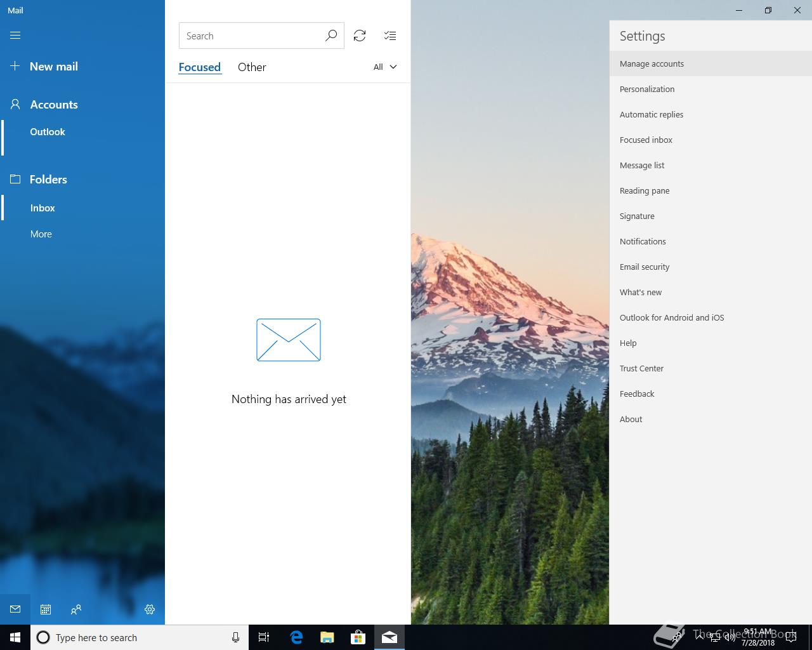Switch to the Other tab
Image resolution: width=812 pixels, height=650 pixels.
252,67
